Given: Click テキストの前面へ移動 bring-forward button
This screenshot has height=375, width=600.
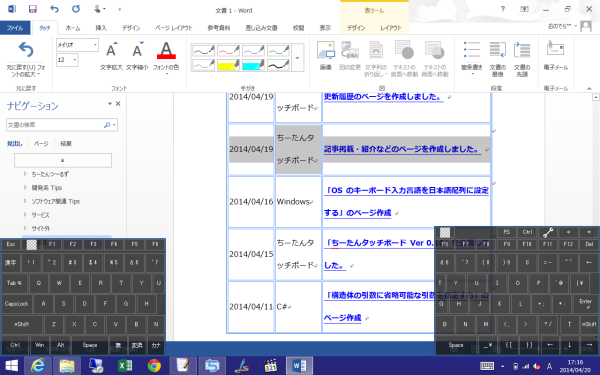Looking at the screenshot, I should pos(404,59).
